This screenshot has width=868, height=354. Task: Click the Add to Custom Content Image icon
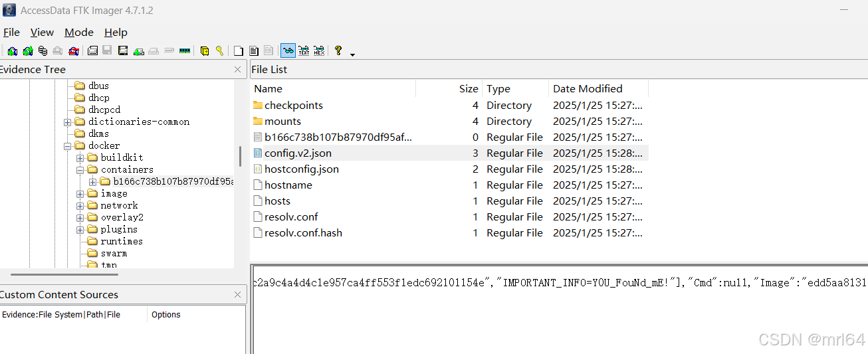click(138, 50)
